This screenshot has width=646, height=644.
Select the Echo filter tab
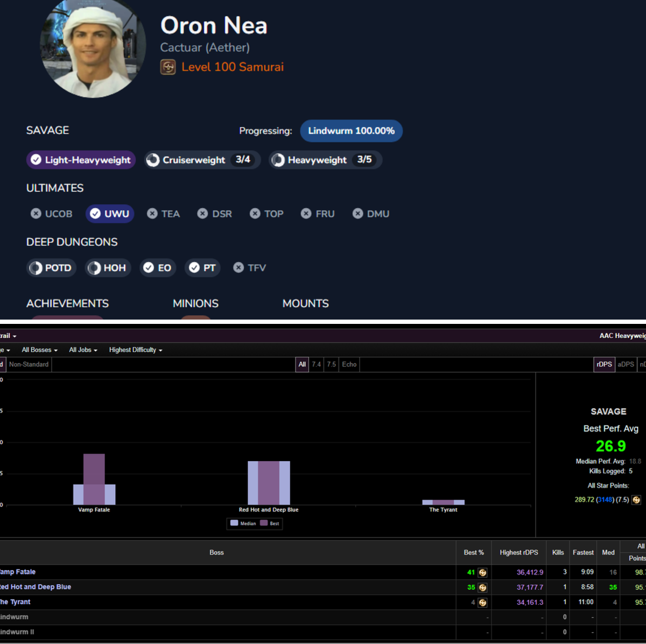click(x=349, y=364)
